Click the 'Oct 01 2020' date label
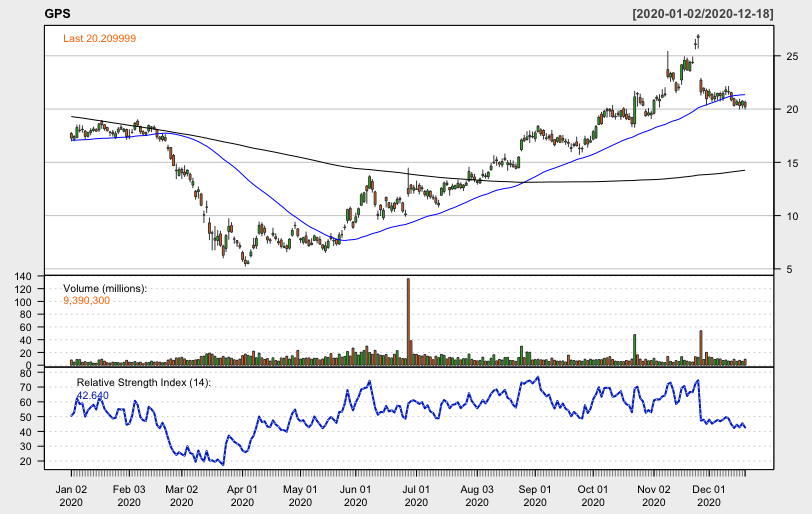Viewport: 812px width, 514px height. point(593,495)
